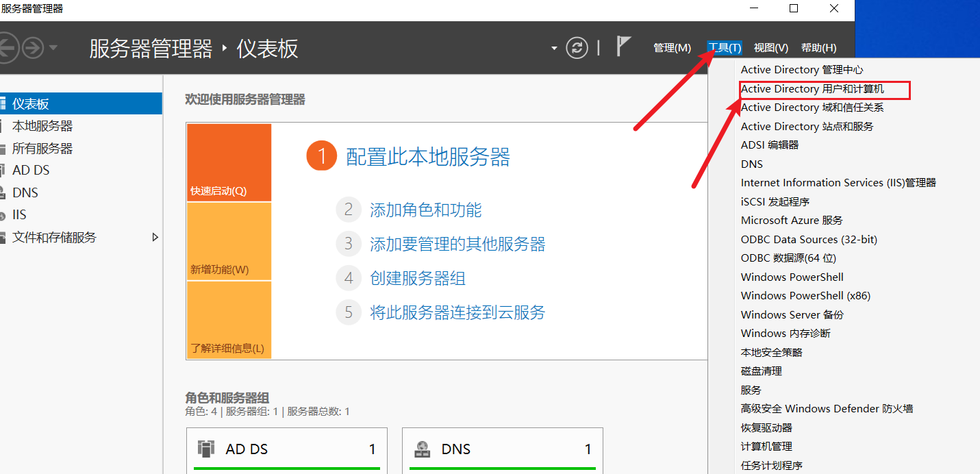The width and height of the screenshot is (980, 474).
Task: Select Active Directory 用户和计算机
Action: [x=812, y=89]
